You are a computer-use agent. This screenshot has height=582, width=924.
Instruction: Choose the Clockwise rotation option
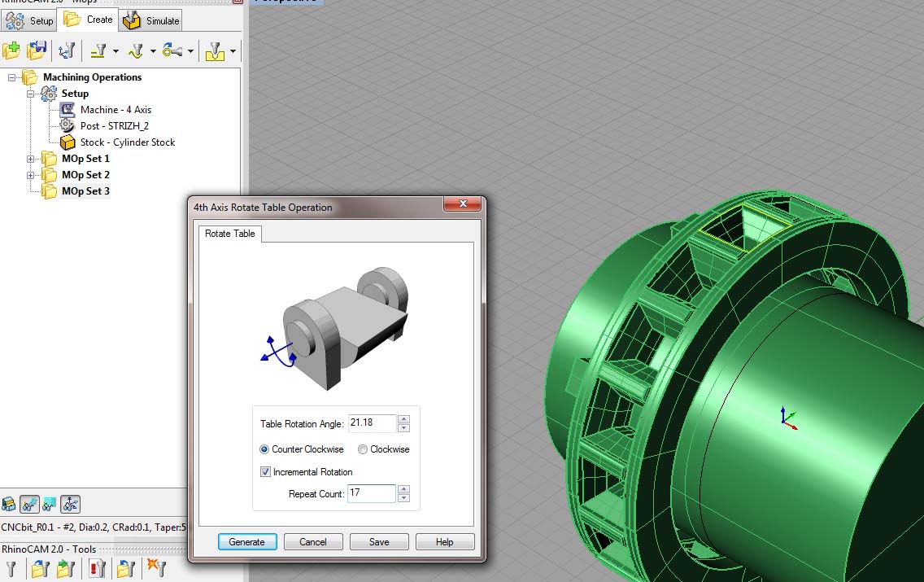(363, 449)
